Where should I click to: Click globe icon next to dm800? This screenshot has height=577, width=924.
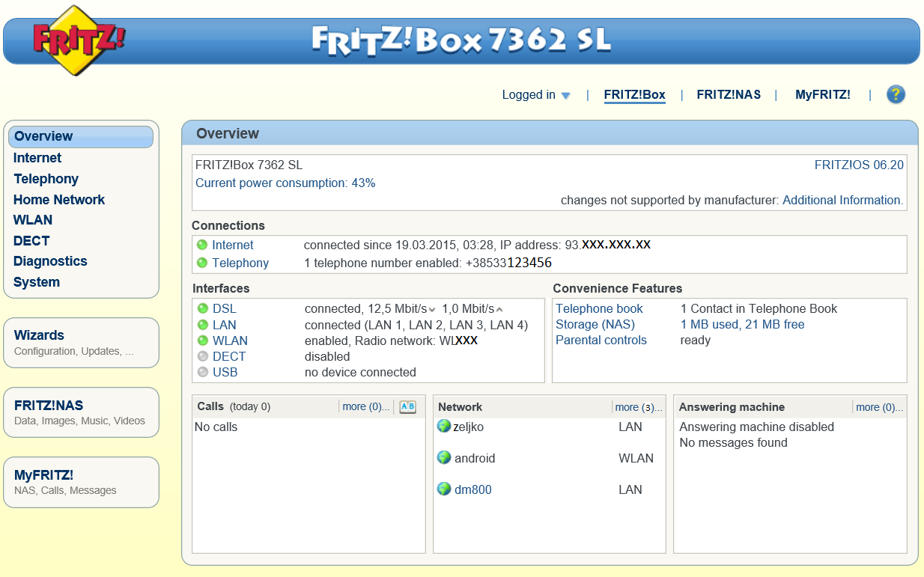(444, 489)
